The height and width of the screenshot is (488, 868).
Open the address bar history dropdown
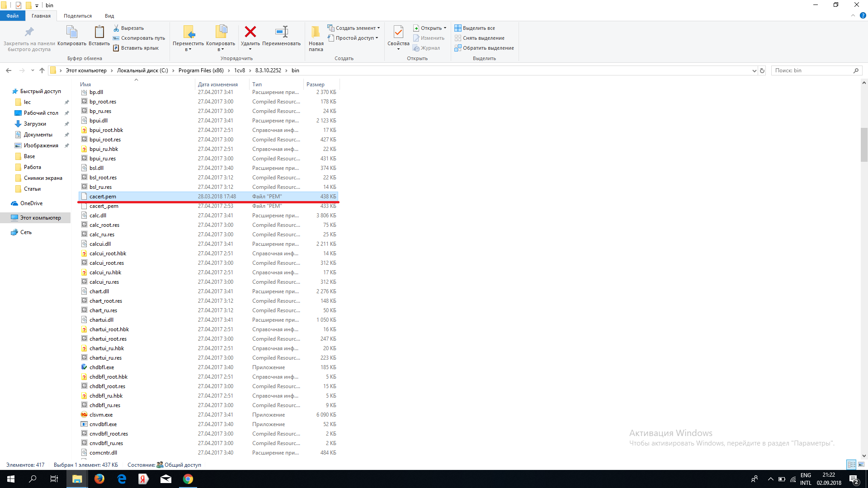tap(754, 70)
